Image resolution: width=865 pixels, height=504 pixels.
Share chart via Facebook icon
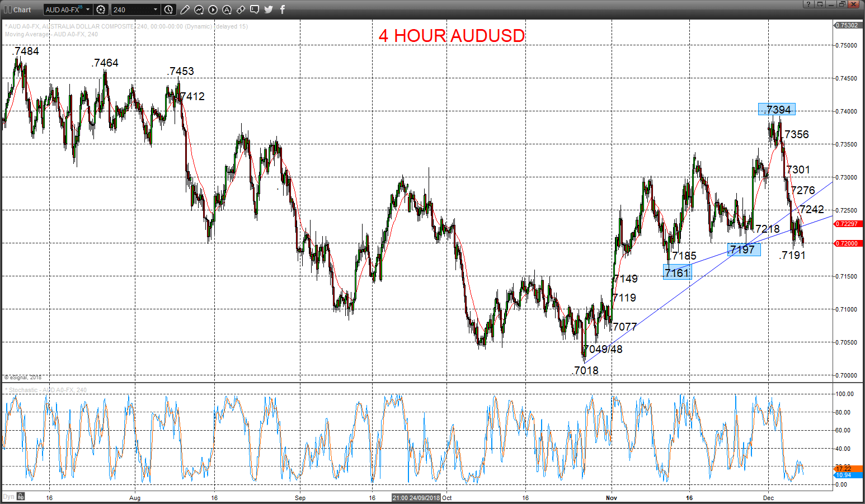282,10
